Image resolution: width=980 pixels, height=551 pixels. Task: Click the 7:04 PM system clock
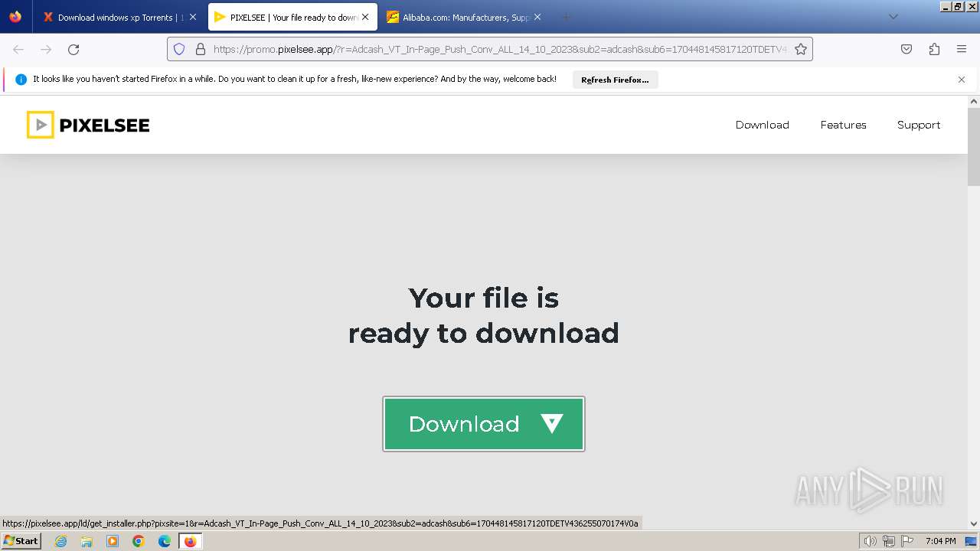tap(940, 541)
